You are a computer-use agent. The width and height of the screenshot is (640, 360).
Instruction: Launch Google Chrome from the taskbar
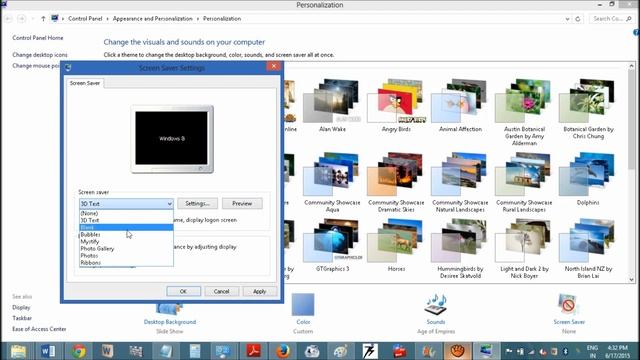tap(78, 351)
